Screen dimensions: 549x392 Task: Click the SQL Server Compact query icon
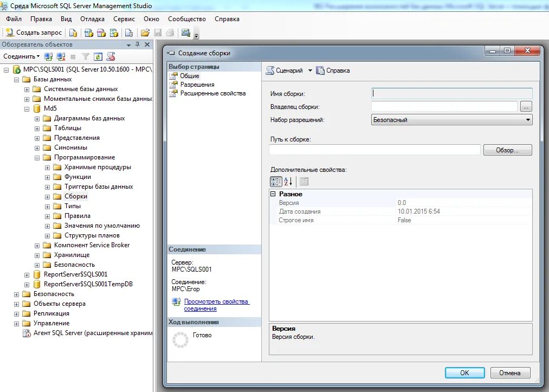point(129,33)
